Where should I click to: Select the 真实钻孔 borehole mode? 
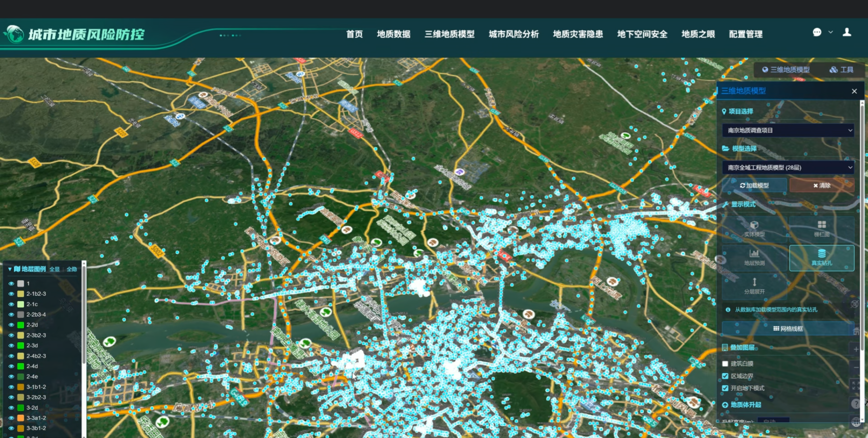821,257
